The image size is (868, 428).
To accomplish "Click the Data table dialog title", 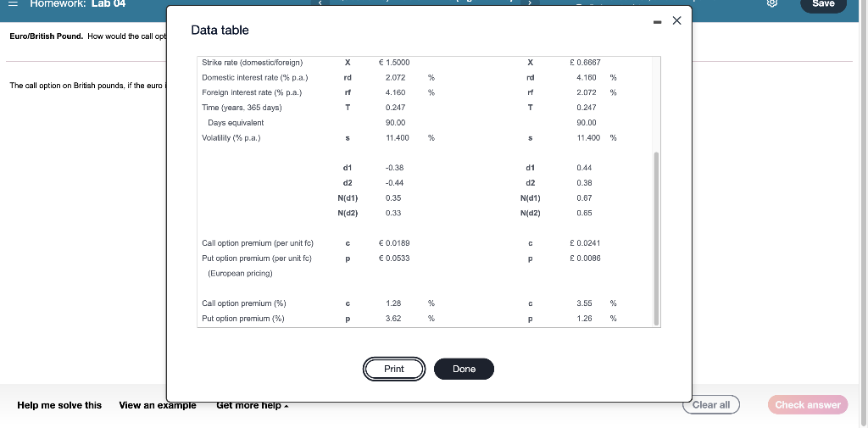I will click(x=220, y=31).
